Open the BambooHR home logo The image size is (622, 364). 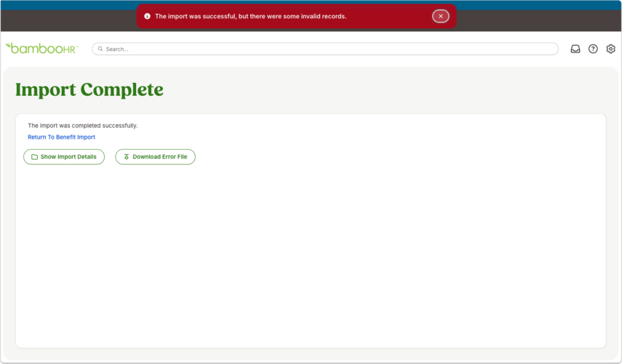click(x=41, y=49)
